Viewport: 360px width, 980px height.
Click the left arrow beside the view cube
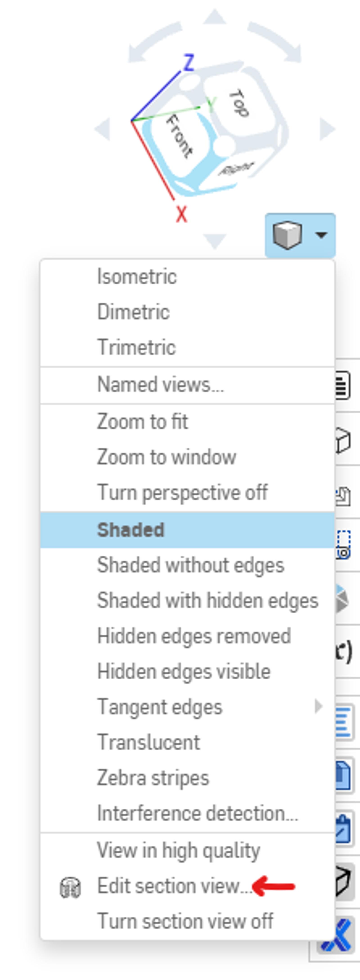pos(102,129)
